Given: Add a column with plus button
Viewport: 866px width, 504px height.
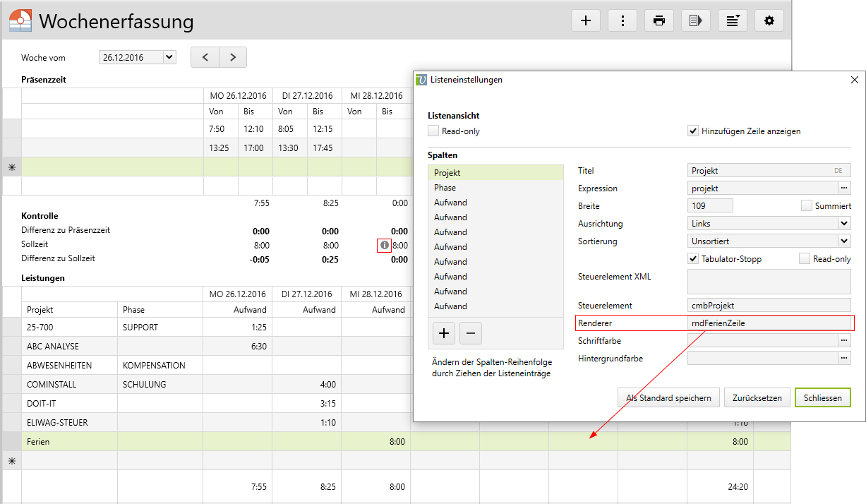Looking at the screenshot, I should click(x=443, y=332).
